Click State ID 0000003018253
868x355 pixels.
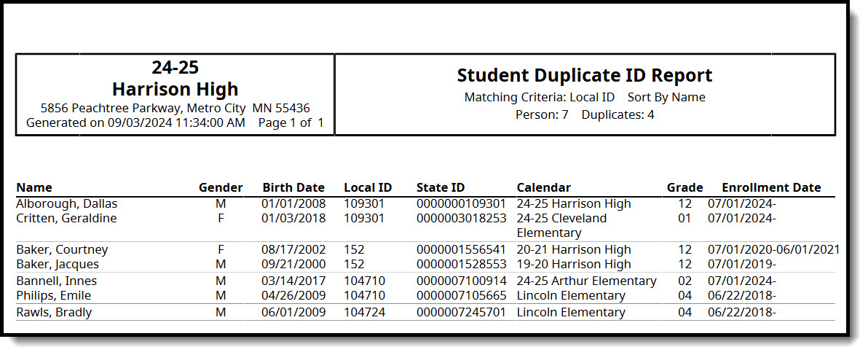coord(461,218)
